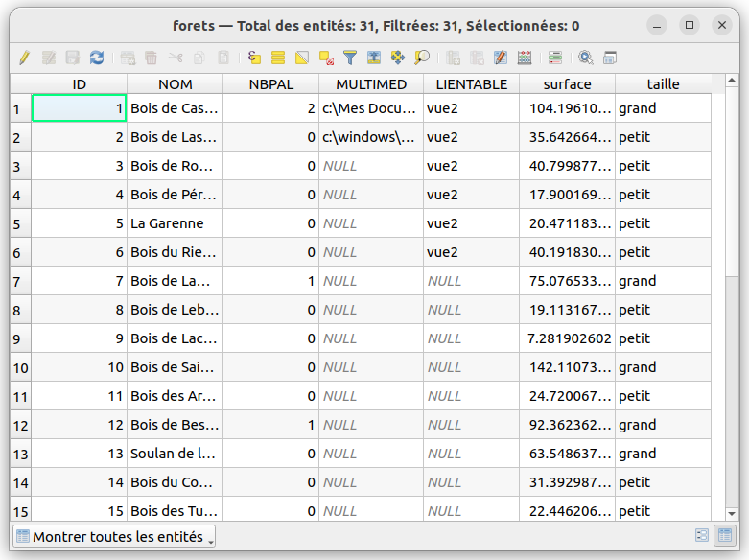Viewport: 749px width, 560px height.
Task: Open the field calculator abacus icon
Action: point(525,58)
